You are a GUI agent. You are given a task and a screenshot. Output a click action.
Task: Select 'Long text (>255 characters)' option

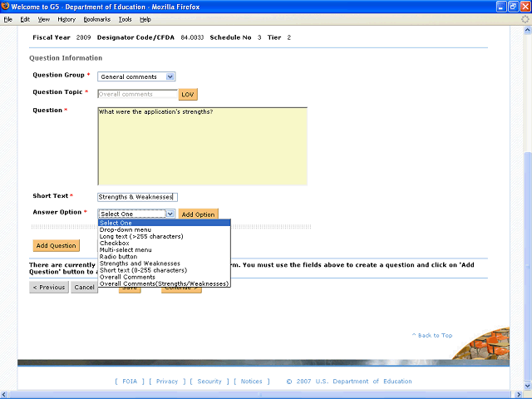click(x=165, y=236)
